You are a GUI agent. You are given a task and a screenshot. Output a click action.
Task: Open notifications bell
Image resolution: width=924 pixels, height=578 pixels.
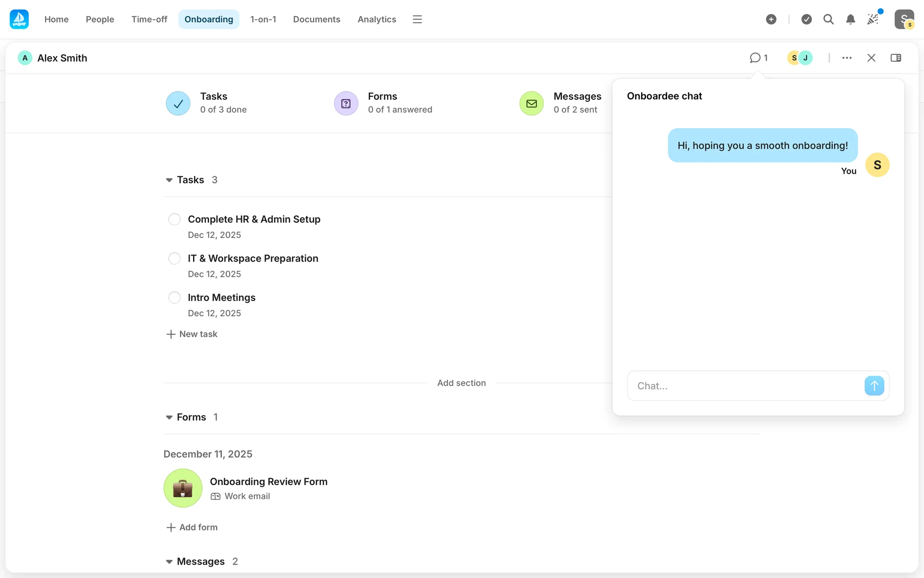850,19
